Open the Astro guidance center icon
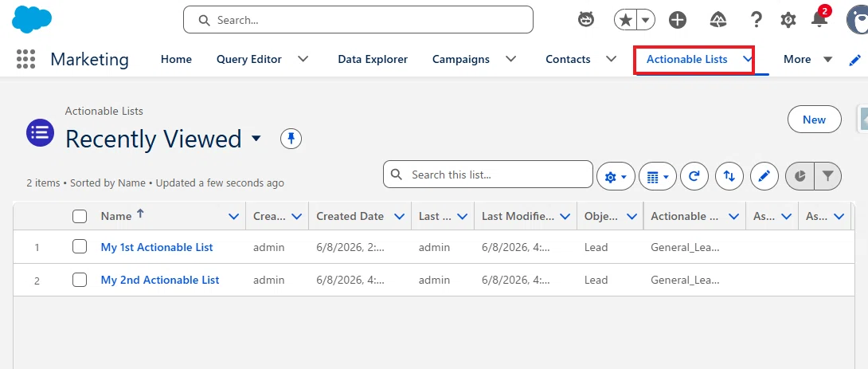 pyautogui.click(x=585, y=20)
